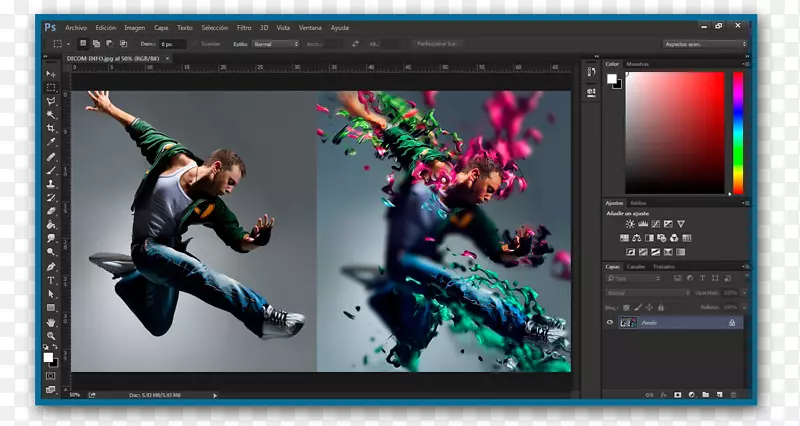Click the Perfeccionar borde button
Viewport: 800px width, 426px height.
[x=437, y=44]
